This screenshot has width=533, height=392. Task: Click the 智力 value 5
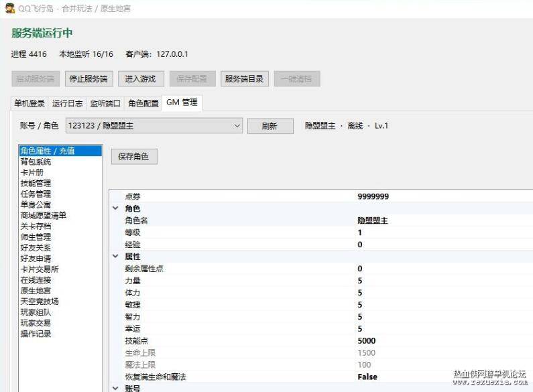359,317
